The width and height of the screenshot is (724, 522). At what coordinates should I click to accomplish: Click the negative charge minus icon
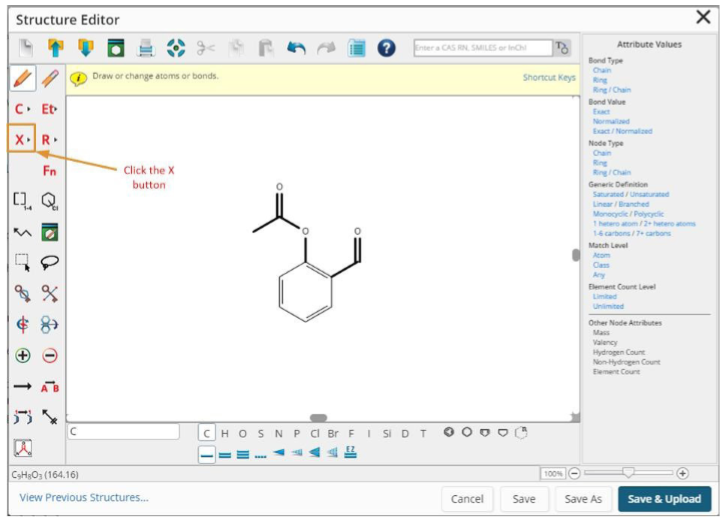pyautogui.click(x=50, y=355)
